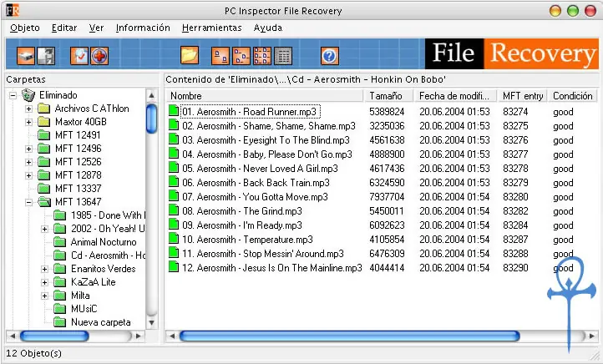Expand the Milta folder
Image resolution: width=603 pixels, height=364 pixels.
tap(44, 296)
